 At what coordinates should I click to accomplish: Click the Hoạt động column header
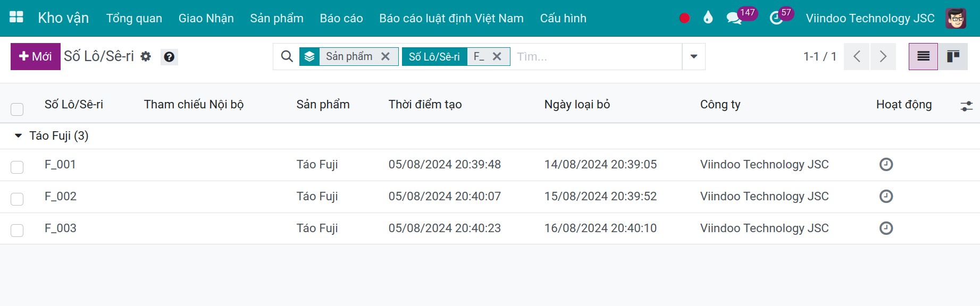coord(904,105)
